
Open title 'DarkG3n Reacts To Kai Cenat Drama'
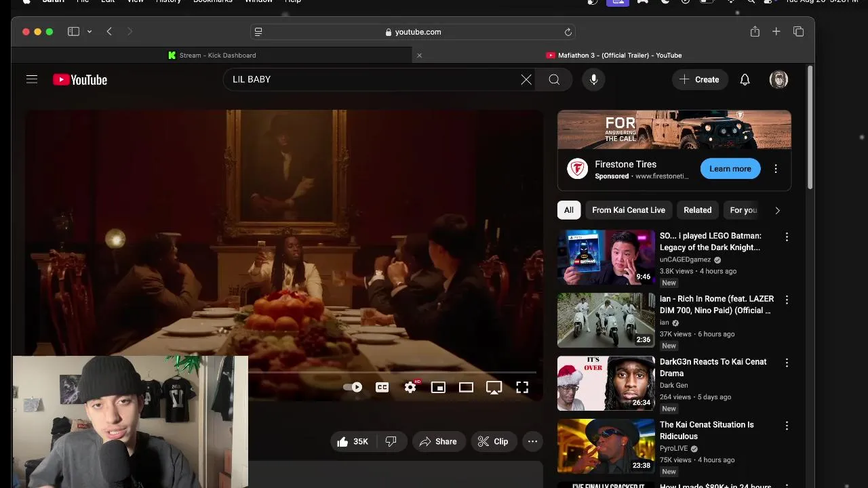click(x=713, y=367)
